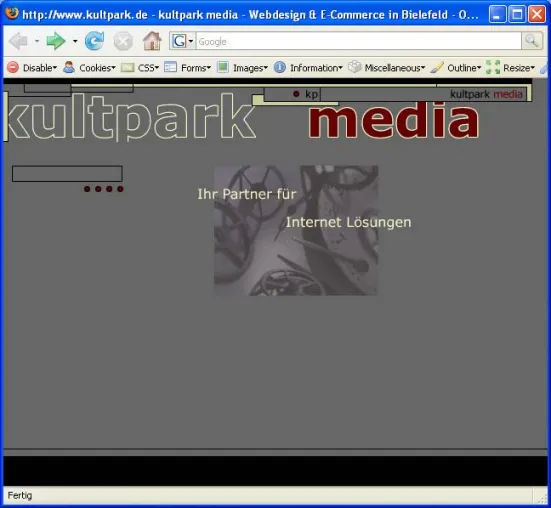The image size is (551, 508).
Task: Expand the Back history dropdown arrow
Action: tap(37, 41)
